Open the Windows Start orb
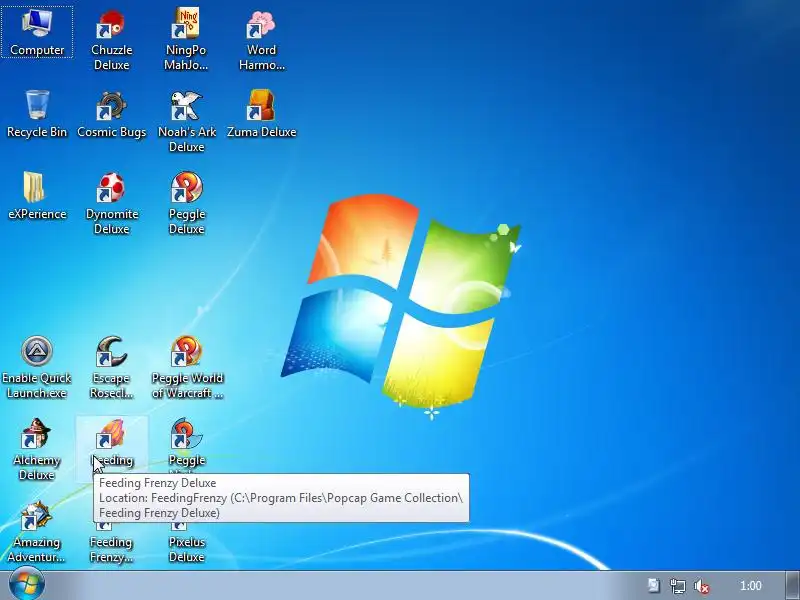 [27, 585]
